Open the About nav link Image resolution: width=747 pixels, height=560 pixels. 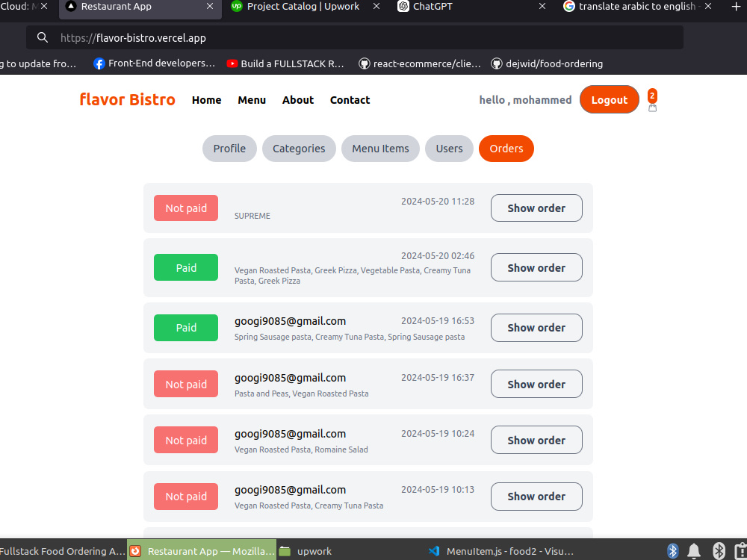click(x=298, y=100)
